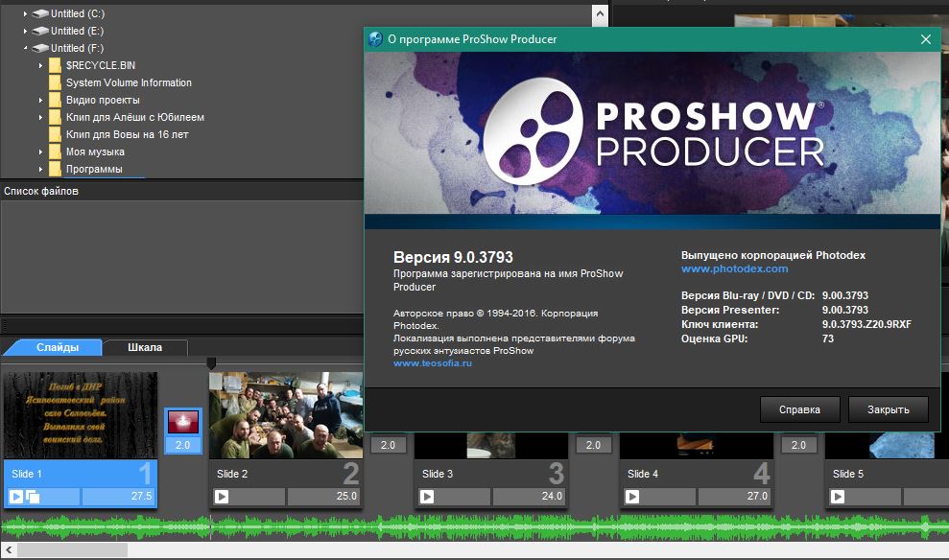Edit transition time after Slide 4
Screen dimensions: 949x560
[798, 445]
